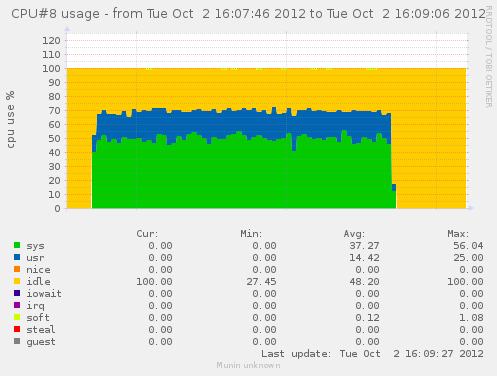
Task: Click the purple irq legend swatch
Action: click(17, 305)
